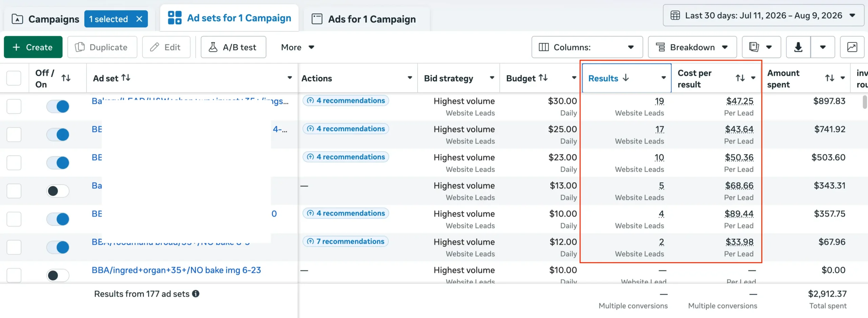Open the charts view icon
Image resolution: width=868 pixels, height=318 pixels.
pos(852,47)
